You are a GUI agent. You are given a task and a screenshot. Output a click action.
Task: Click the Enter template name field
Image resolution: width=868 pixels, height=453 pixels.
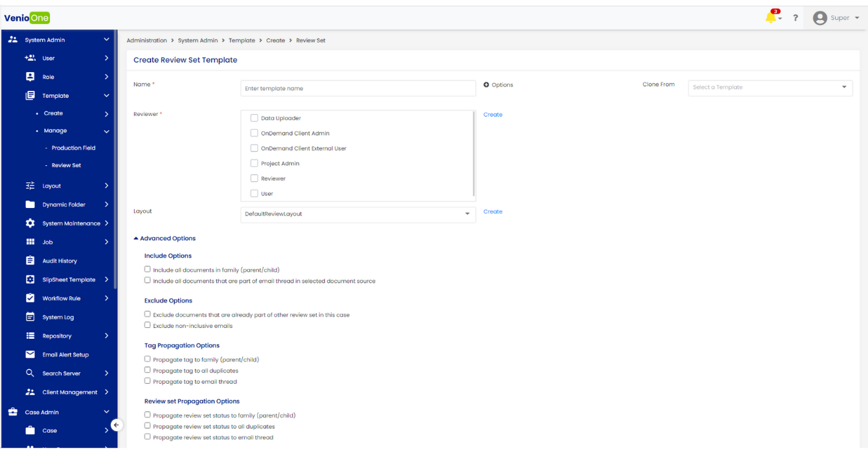[358, 88]
